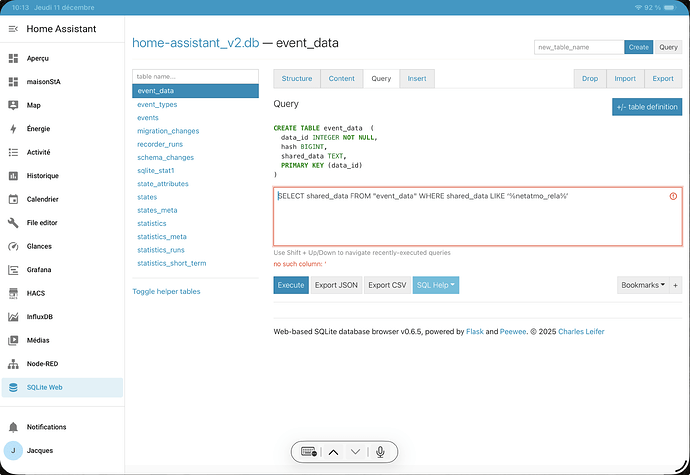The image size is (690, 475).
Task: Tap the down arrow on keyboard bar
Action: pyautogui.click(x=356, y=452)
